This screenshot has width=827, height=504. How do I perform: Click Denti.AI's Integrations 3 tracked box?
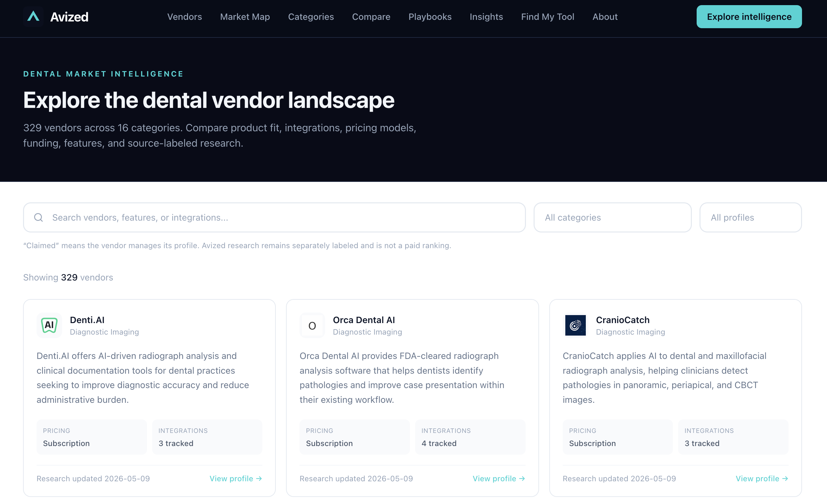click(207, 437)
